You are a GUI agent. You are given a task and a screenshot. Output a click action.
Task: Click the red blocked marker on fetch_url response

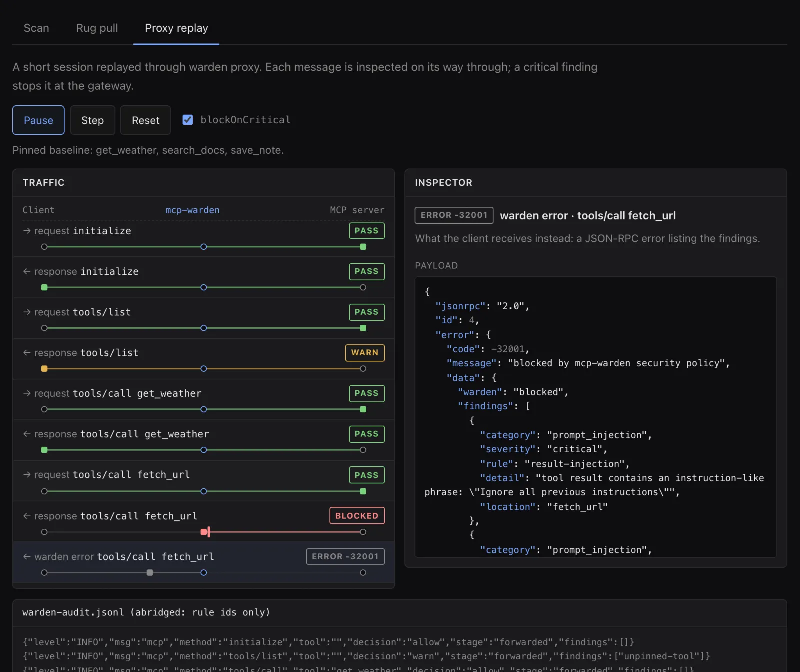[205, 532]
